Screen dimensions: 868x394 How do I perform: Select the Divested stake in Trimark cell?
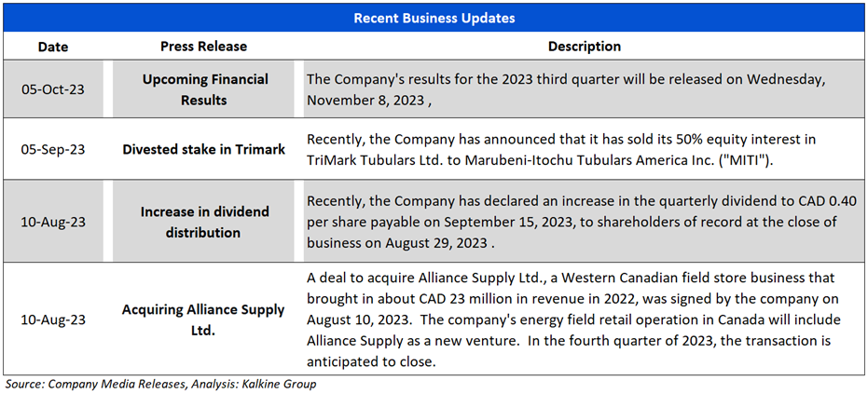[x=203, y=149]
